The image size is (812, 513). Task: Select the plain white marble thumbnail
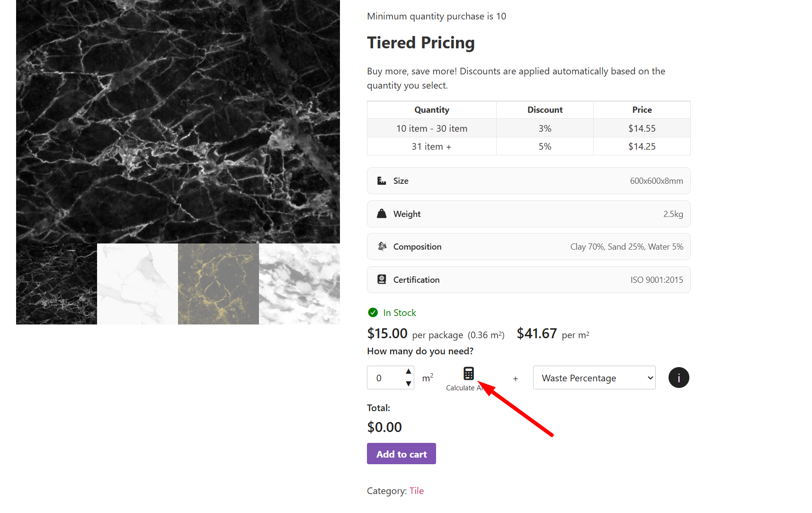137,284
